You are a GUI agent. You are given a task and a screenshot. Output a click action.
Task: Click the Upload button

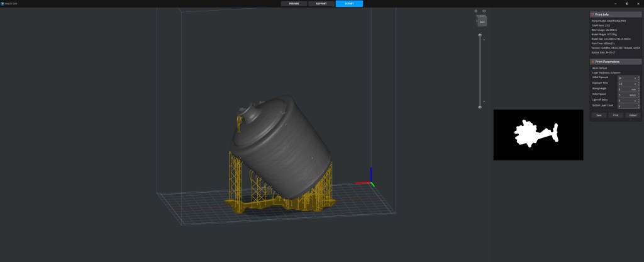coord(633,115)
